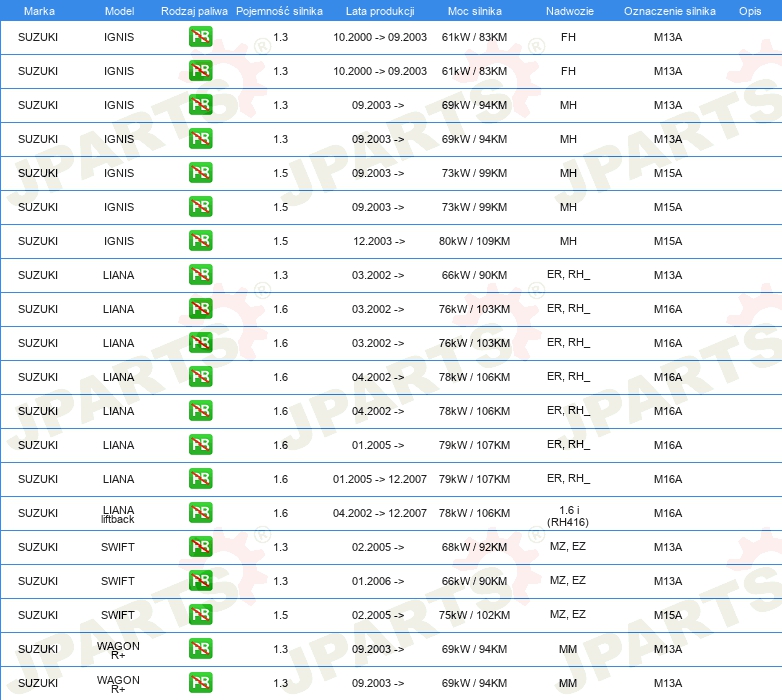Screen dimensions: 782x700
Task: Click the Pojemność silnika column header
Action: coord(279,11)
